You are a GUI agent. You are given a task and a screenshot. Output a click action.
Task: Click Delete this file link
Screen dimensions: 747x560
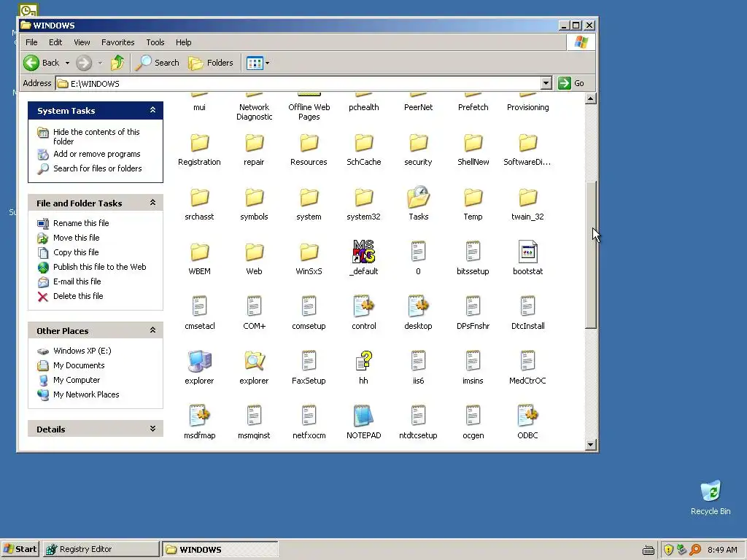pos(78,296)
